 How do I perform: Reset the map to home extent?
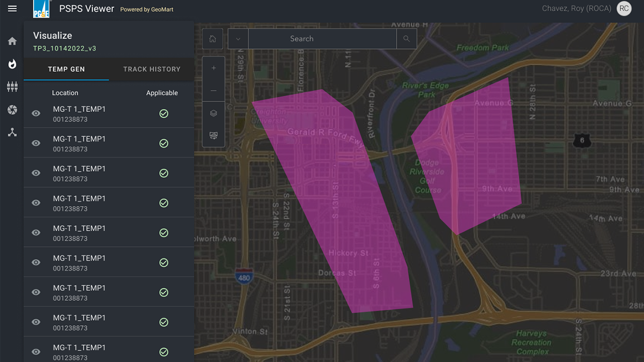click(x=212, y=39)
